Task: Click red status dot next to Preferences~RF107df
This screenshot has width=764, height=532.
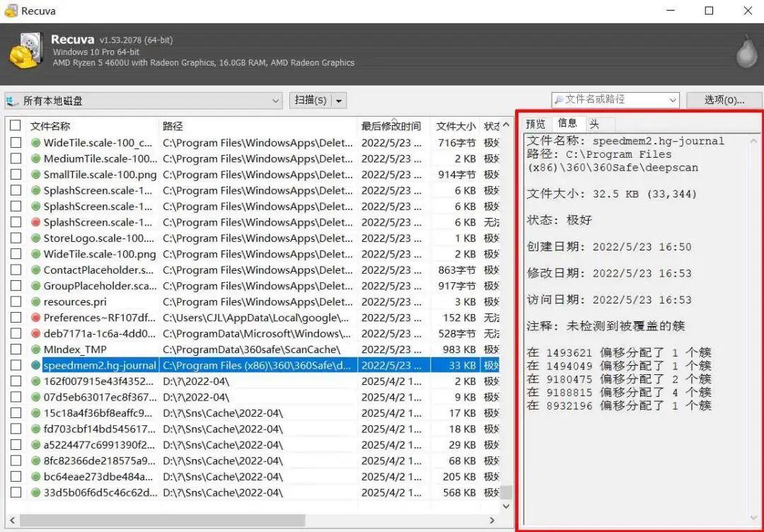Action: pos(35,317)
